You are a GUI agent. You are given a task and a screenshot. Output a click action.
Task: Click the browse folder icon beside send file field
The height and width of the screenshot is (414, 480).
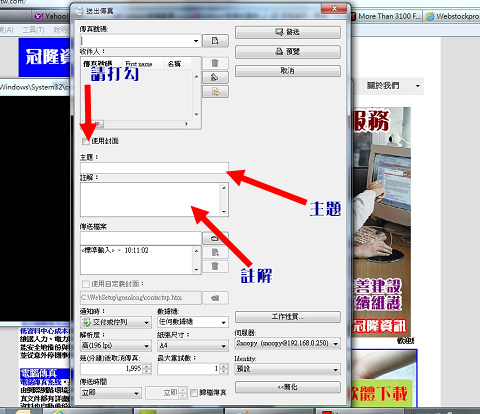pyautogui.click(x=215, y=238)
